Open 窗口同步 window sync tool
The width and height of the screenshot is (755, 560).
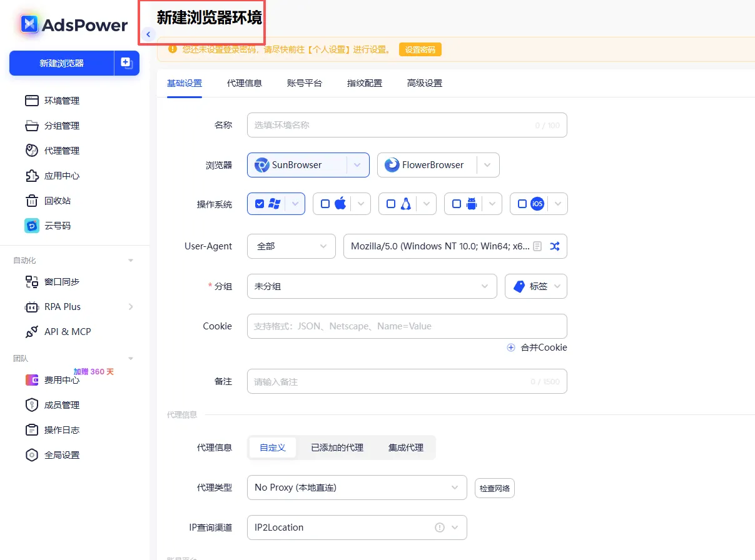(56, 282)
